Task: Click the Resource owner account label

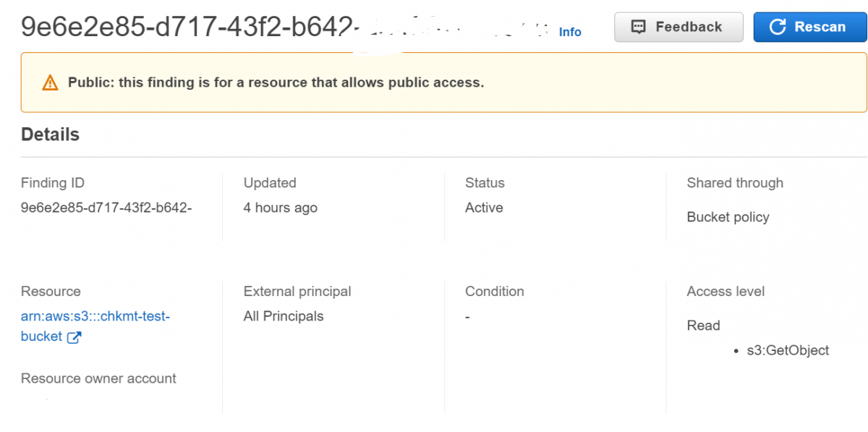Action: [x=98, y=378]
